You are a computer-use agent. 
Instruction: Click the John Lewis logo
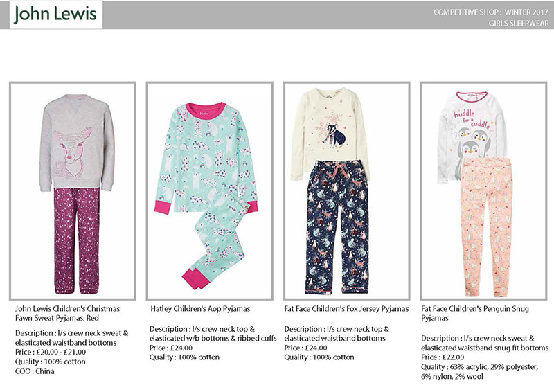pyautogui.click(x=55, y=15)
